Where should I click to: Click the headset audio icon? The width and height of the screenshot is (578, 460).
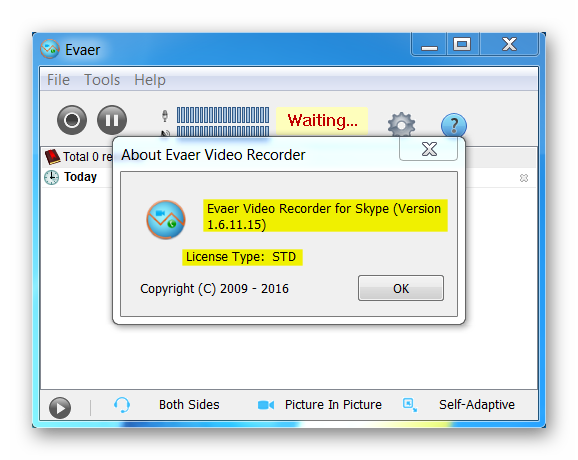(x=122, y=405)
